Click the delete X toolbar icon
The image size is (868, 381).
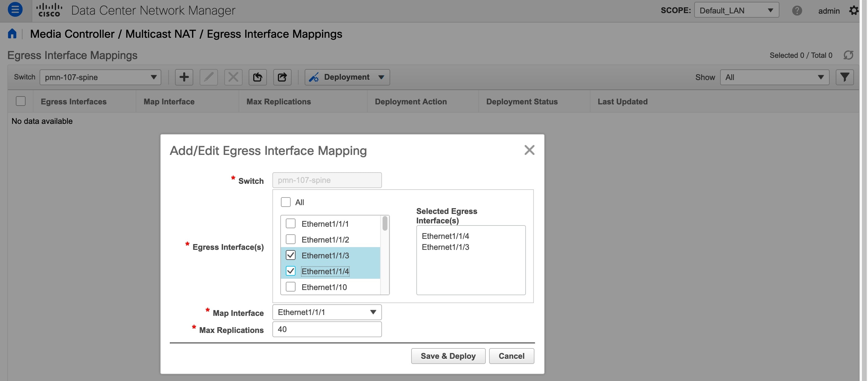tap(233, 77)
